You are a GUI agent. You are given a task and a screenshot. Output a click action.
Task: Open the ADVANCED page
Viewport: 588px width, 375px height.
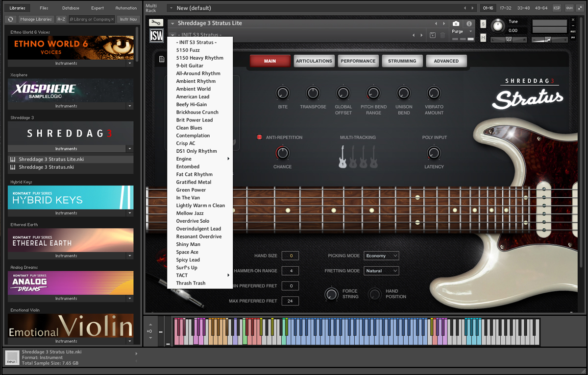(446, 61)
